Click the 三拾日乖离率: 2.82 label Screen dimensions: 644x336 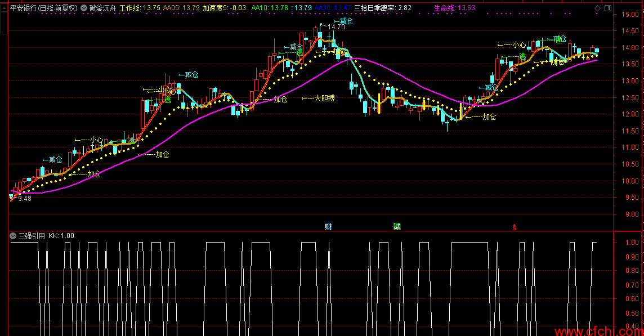click(x=383, y=8)
